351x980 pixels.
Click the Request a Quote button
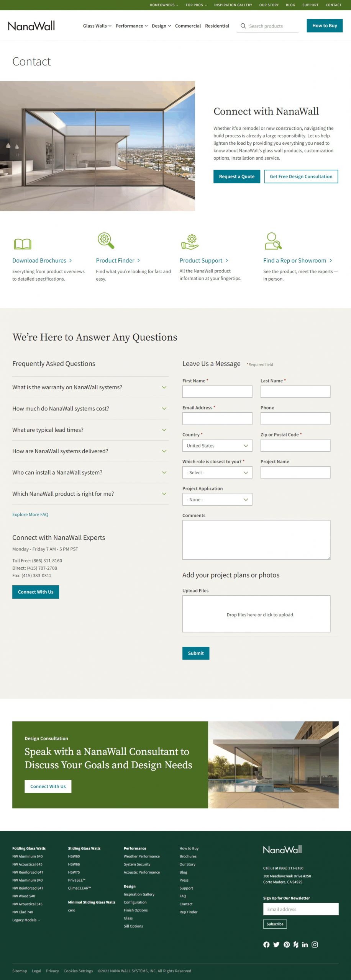click(x=236, y=176)
